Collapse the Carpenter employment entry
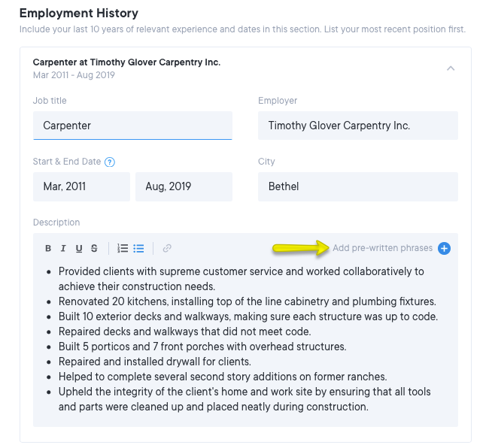The image size is (489, 448). 451,68
